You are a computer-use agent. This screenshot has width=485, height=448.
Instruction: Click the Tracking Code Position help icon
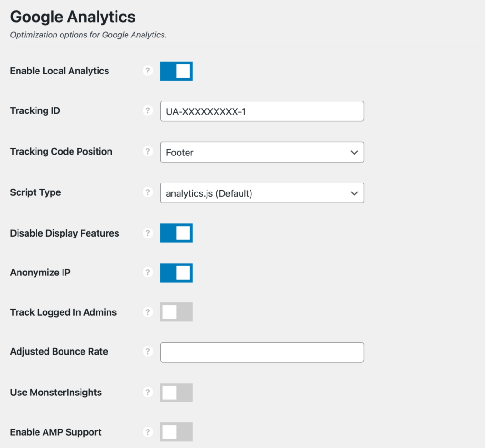(x=148, y=151)
